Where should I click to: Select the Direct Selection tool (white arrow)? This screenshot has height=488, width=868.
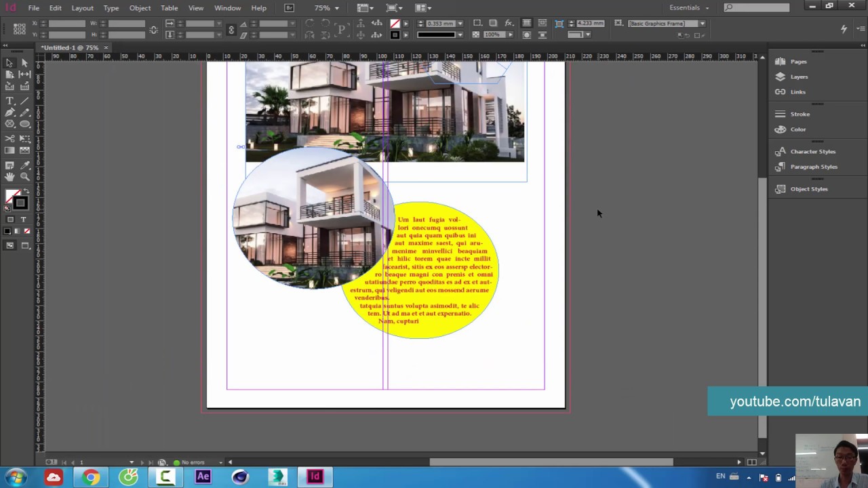[24, 62]
